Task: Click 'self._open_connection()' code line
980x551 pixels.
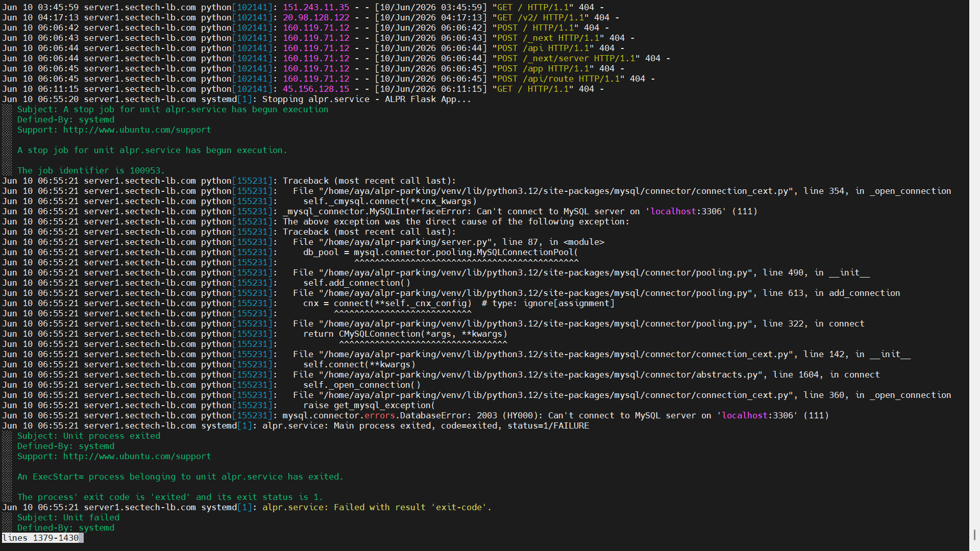Action: pyautogui.click(x=362, y=385)
